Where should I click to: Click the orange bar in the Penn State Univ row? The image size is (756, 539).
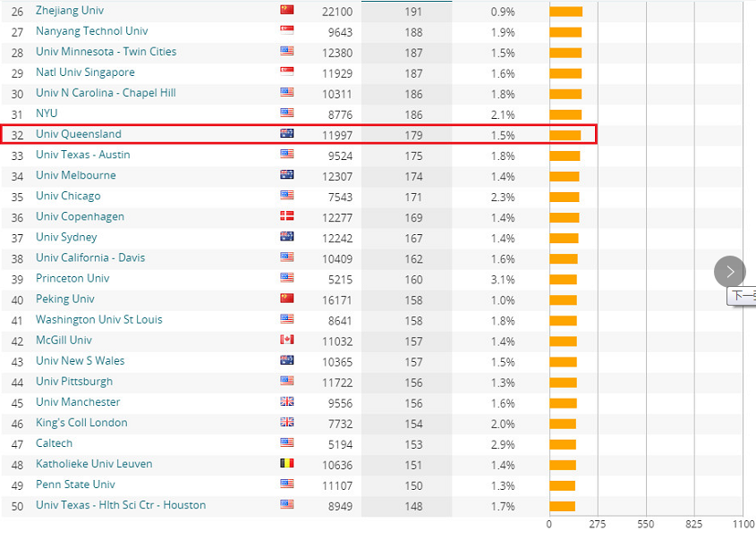[562, 484]
